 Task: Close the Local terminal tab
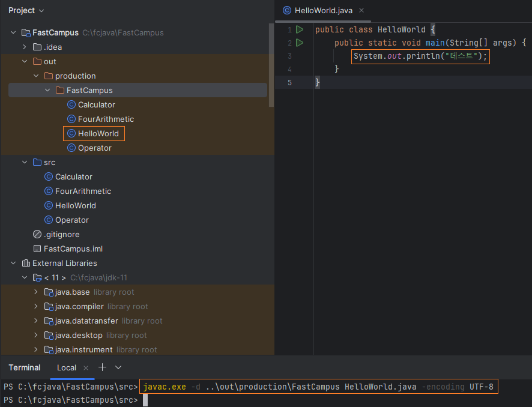pyautogui.click(x=86, y=367)
